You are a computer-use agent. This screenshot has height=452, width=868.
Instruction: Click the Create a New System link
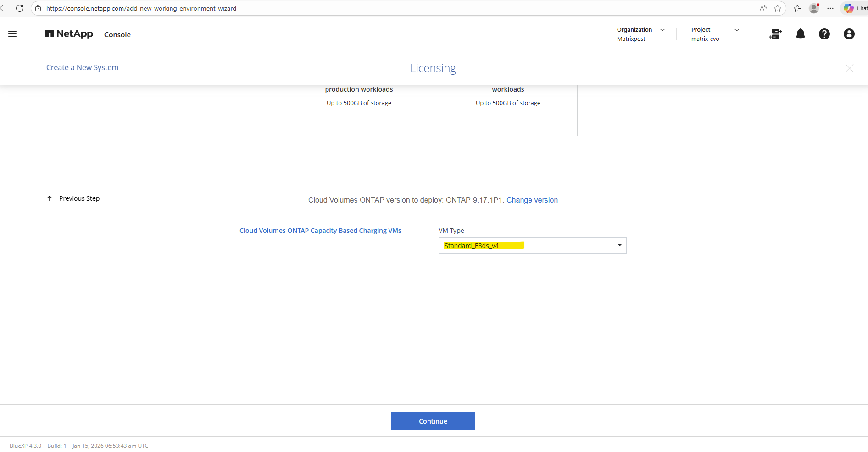point(82,67)
